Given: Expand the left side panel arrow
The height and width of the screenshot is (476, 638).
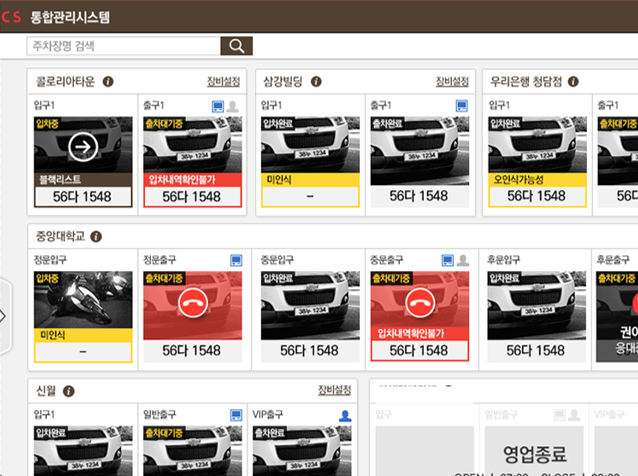Looking at the screenshot, I should pos(4,315).
